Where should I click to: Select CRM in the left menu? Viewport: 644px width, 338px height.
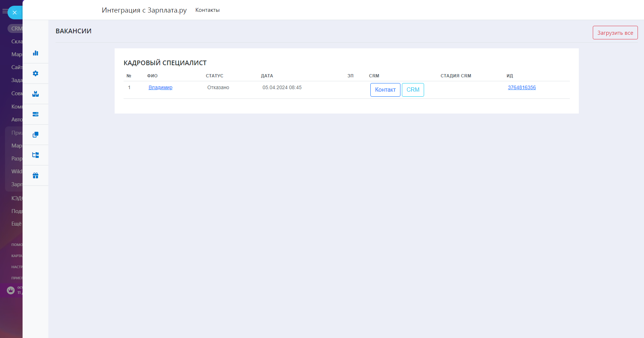pyautogui.click(x=16, y=29)
